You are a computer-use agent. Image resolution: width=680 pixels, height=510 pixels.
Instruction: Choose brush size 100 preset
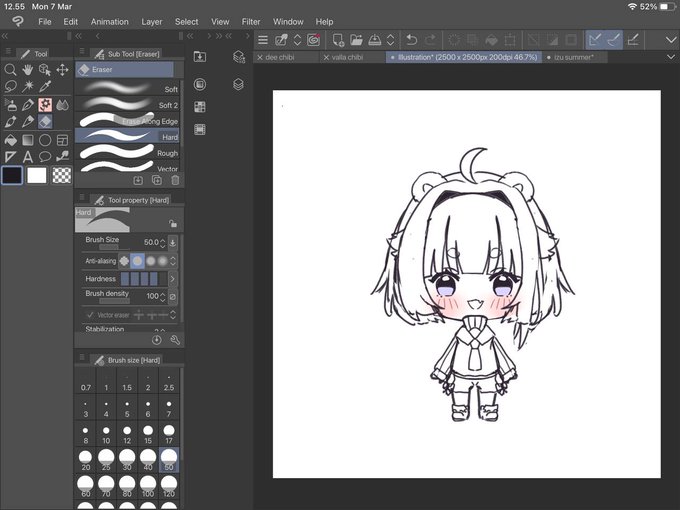[x=148, y=487]
